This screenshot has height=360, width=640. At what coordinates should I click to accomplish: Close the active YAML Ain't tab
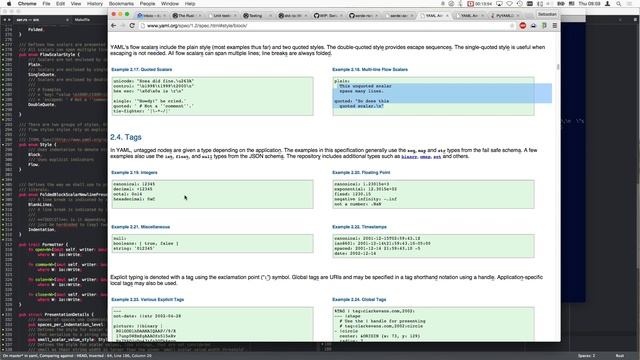pos(447,16)
